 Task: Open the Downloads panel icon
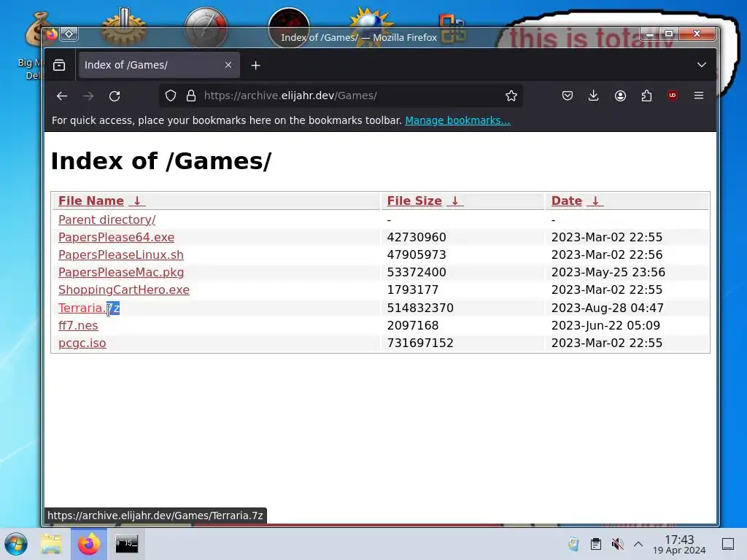click(594, 96)
